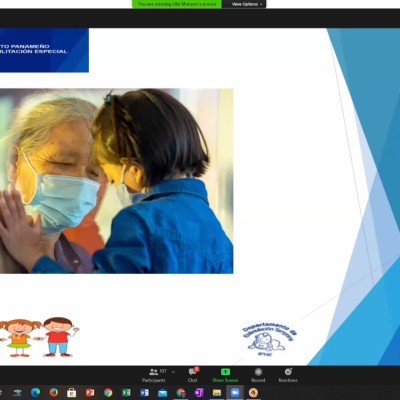The height and width of the screenshot is (400, 400).
Task: Open the Participants panel
Action: (153, 375)
